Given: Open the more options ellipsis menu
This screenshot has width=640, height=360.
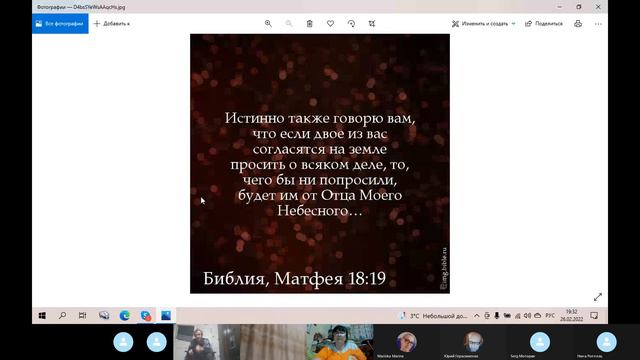Looking at the screenshot, I should tap(598, 24).
